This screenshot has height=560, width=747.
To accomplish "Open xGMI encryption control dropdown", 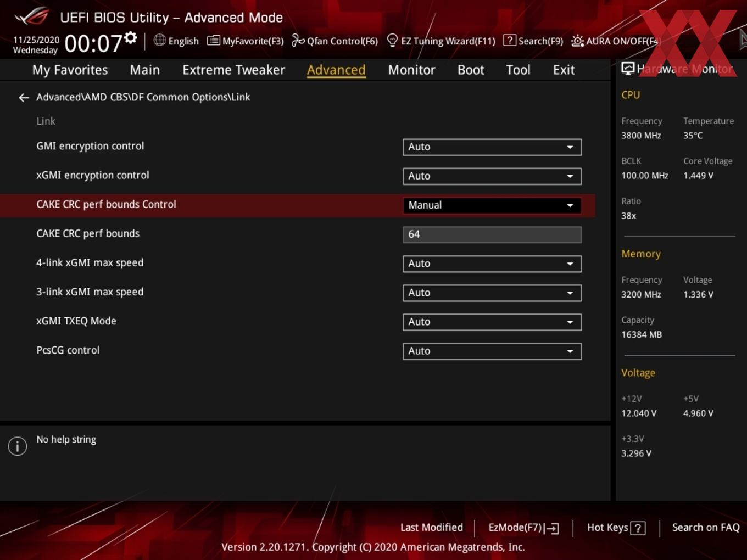I will pyautogui.click(x=492, y=176).
